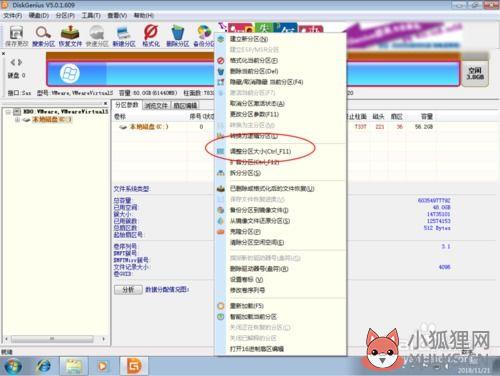Click the Delete Partition (删除分区) trash icon
Image resolution: width=500 pixels, height=376 pixels.
point(178,36)
